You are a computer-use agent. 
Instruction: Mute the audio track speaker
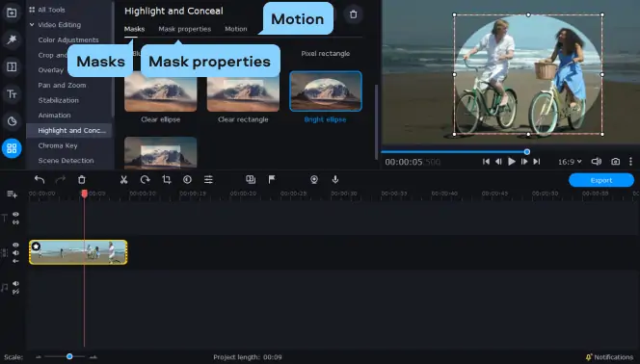point(15,284)
